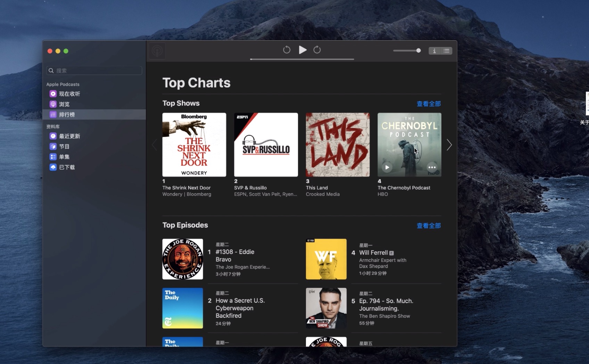Click The Joe Rogan Experie... show name

[x=242, y=267]
